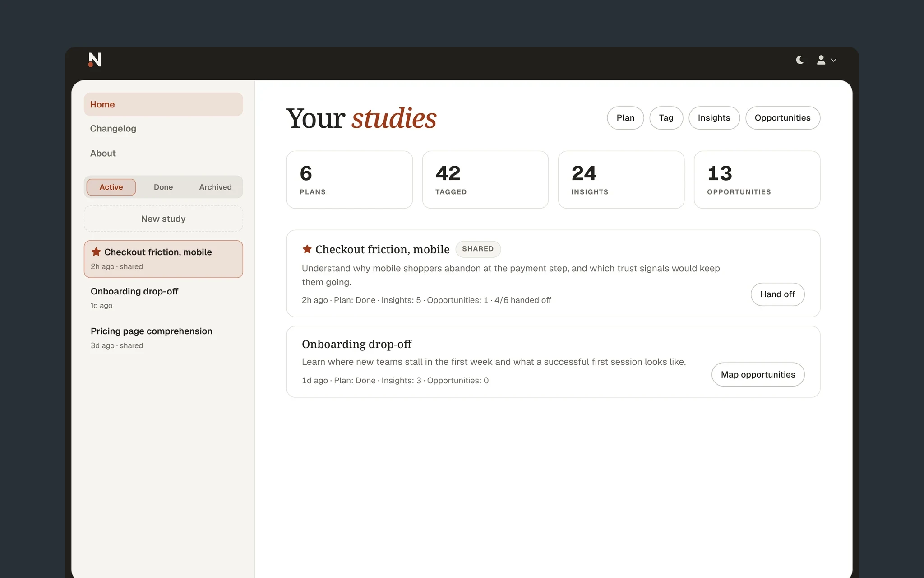Viewport: 924px width, 578px height.
Task: Go to Home in the sidebar
Action: pyautogui.click(x=163, y=104)
